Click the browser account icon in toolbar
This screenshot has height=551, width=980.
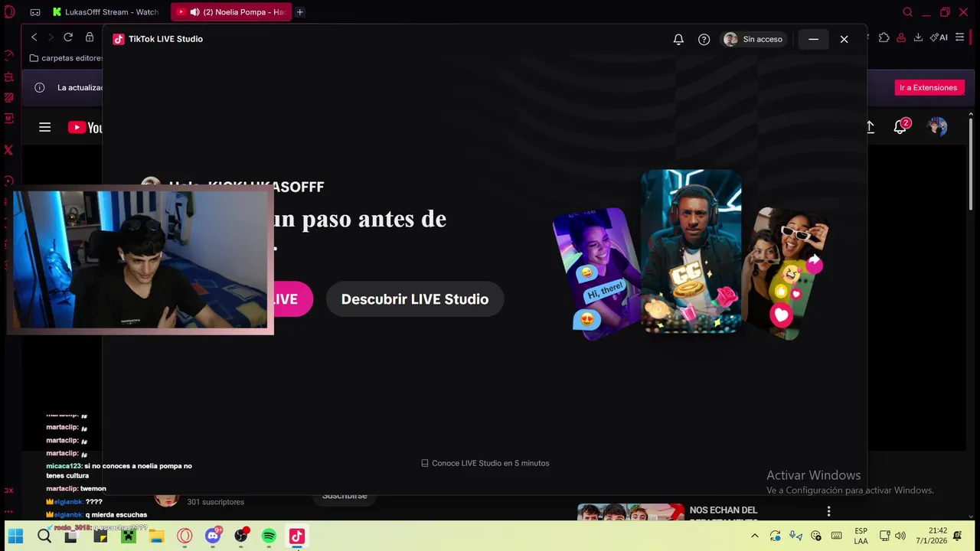(901, 37)
